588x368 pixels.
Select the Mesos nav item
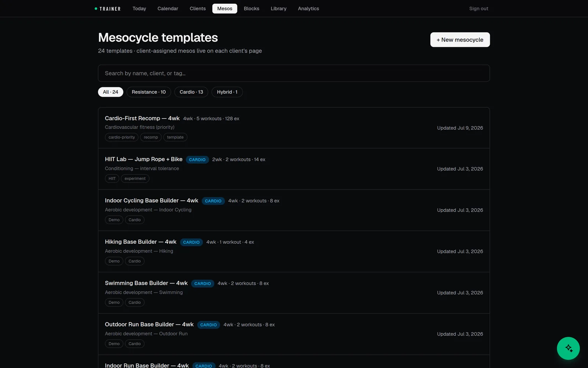(x=225, y=8)
